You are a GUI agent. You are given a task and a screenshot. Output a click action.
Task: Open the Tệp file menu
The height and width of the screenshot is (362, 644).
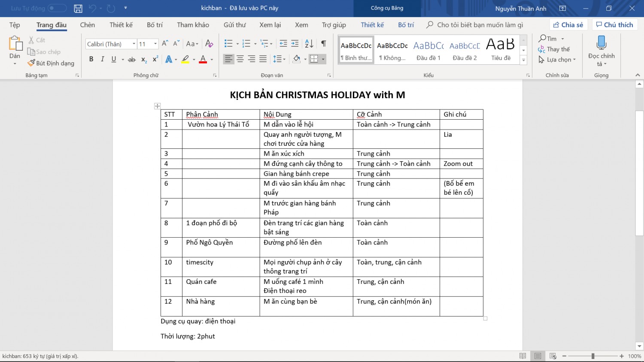click(15, 25)
